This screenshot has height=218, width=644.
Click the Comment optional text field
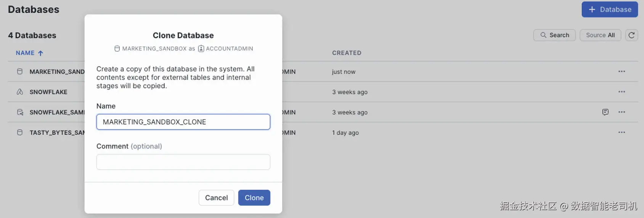pos(183,162)
